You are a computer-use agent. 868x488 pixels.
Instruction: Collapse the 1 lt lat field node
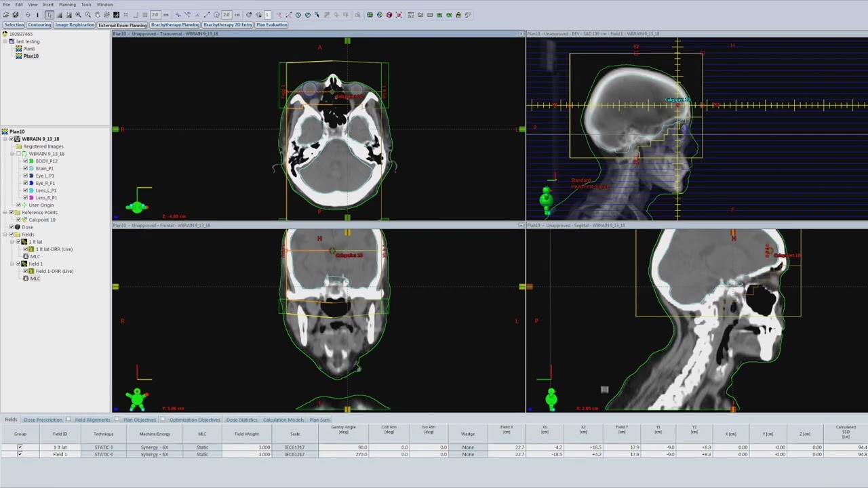[x=12, y=242]
